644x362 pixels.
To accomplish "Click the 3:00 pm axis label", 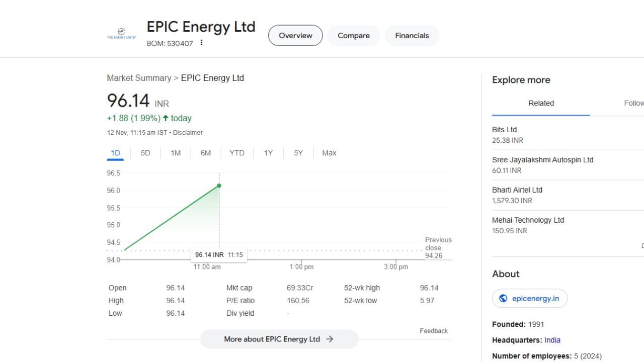I will pos(396,267).
